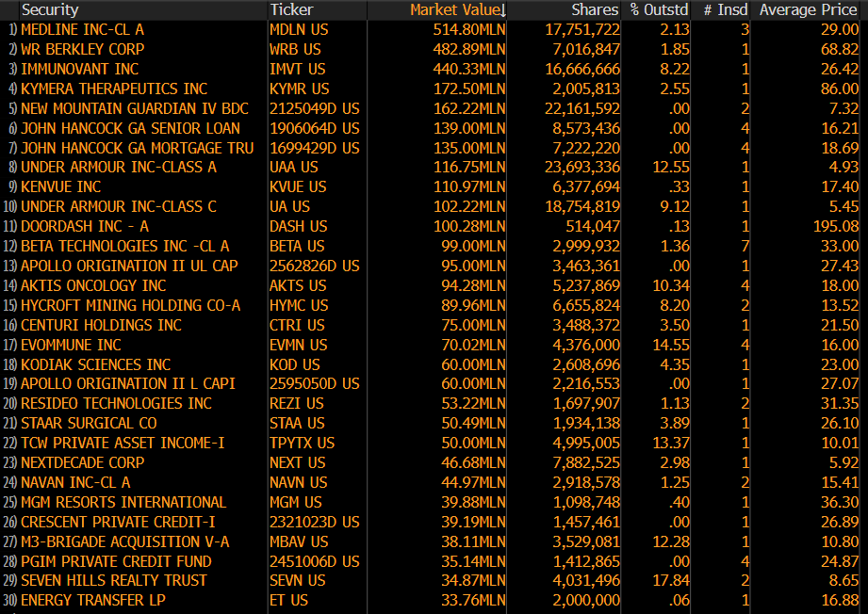Open APOLLO ORIGINATION II UL CAP

129,267
